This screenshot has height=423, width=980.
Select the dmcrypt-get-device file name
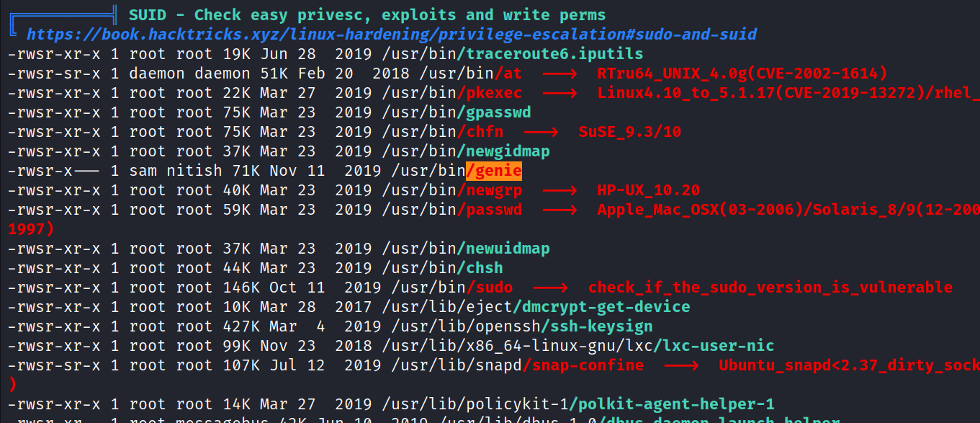click(601, 307)
